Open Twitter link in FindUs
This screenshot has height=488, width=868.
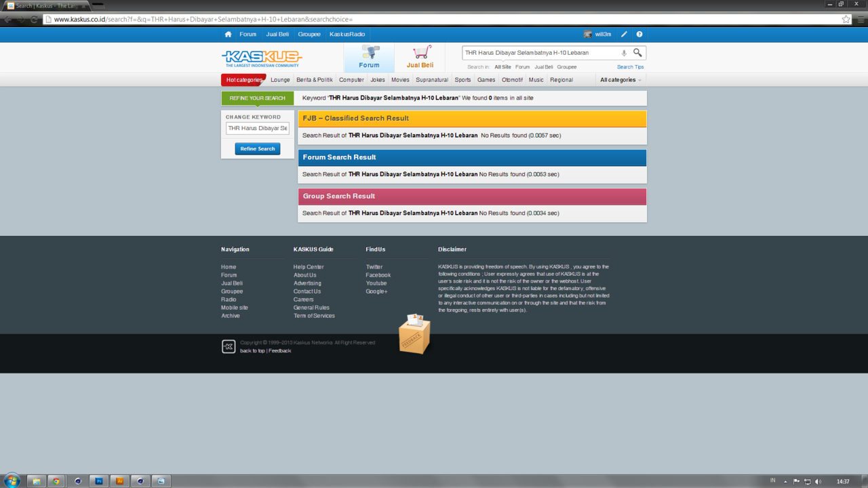coord(374,267)
